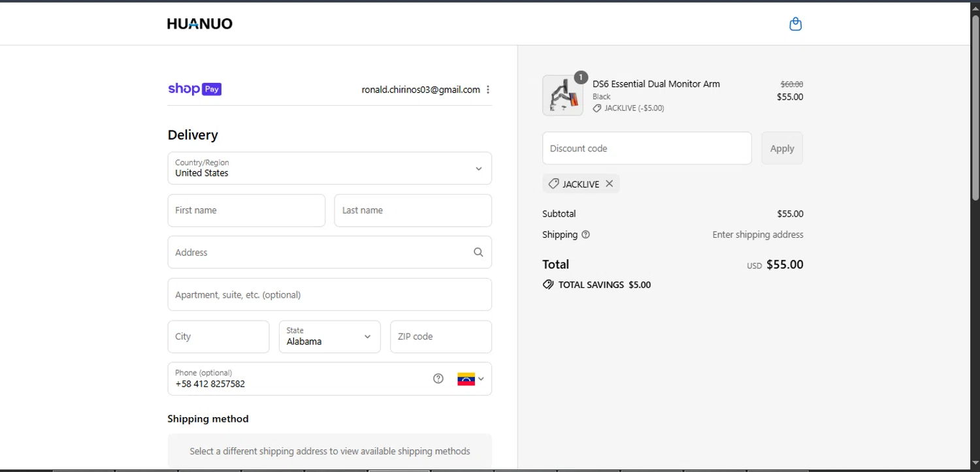
Task: Click the address search magnifier icon
Action: pyautogui.click(x=478, y=252)
